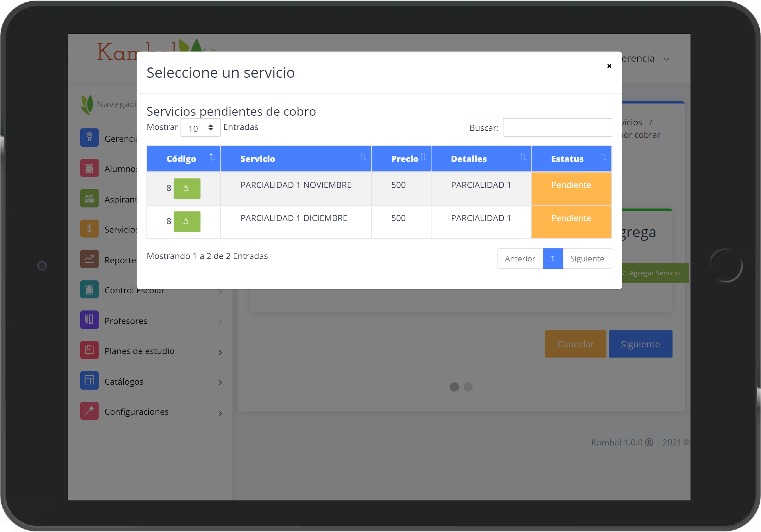Image resolution: width=761 pixels, height=532 pixels.
Task: Open the Gerencia sidebar menu item
Action: pos(121,139)
